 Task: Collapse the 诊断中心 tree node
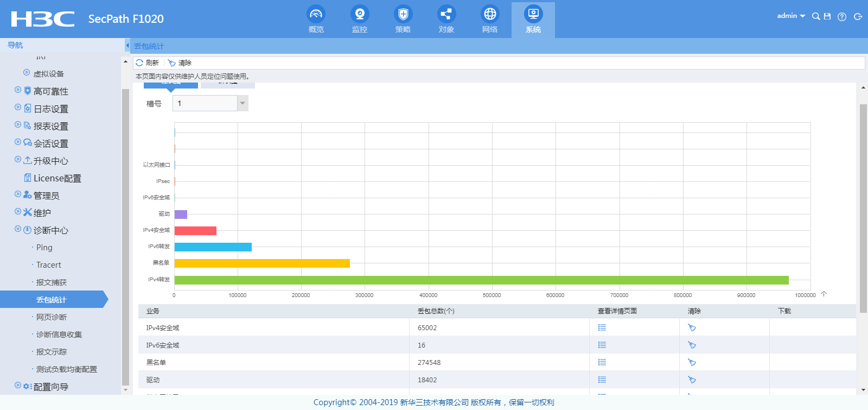coord(18,230)
